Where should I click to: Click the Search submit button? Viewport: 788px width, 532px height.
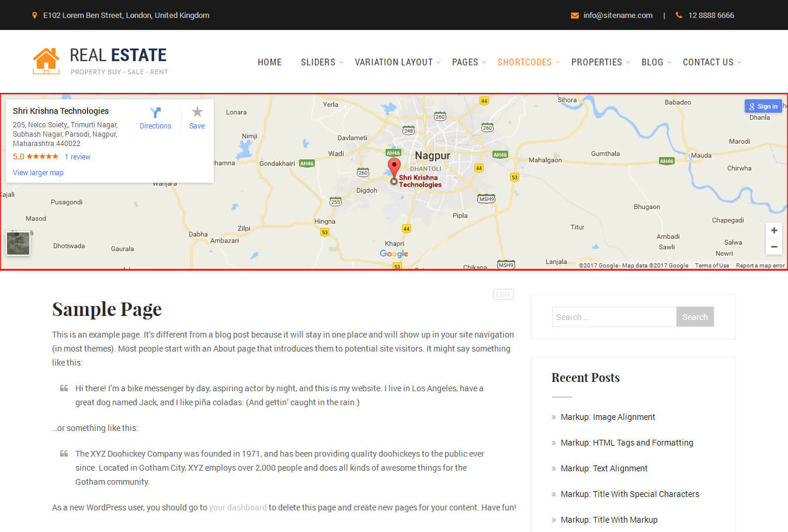point(695,317)
